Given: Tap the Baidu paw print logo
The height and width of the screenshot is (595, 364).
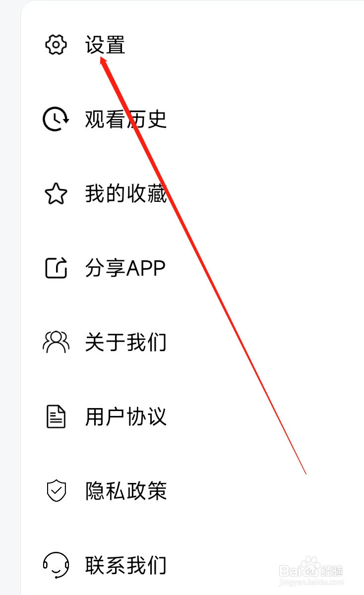Looking at the screenshot, I should pyautogui.click(x=311, y=566).
